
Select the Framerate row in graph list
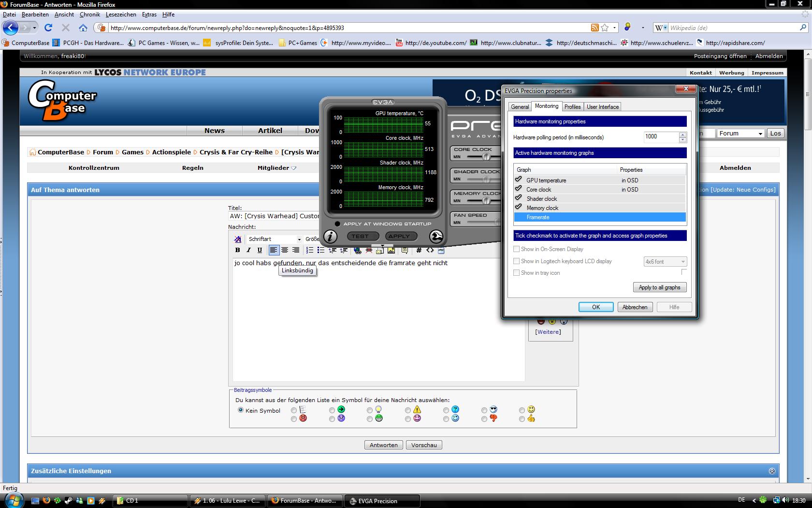(x=600, y=217)
